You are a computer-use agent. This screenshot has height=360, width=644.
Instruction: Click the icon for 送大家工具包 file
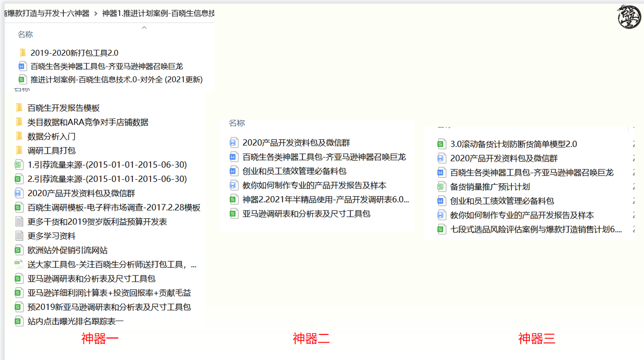tap(19, 265)
